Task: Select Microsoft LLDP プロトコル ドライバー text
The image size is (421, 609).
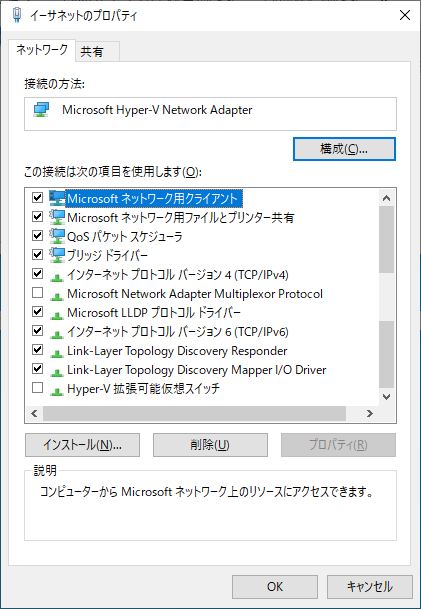Action: (154, 313)
